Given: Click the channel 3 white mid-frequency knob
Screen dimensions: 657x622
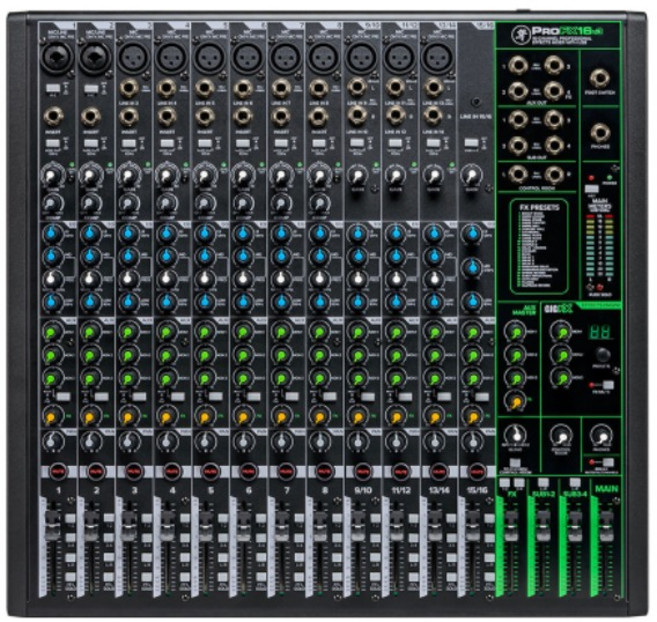Looking at the screenshot, I should pyautogui.click(x=128, y=278).
